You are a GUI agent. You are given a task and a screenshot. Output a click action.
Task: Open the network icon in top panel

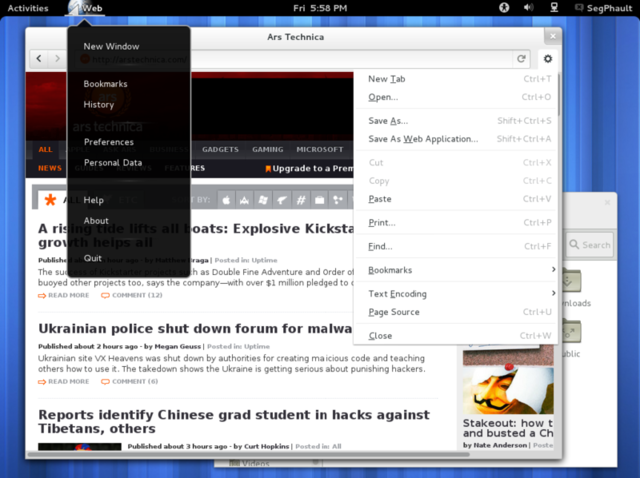(x=554, y=8)
